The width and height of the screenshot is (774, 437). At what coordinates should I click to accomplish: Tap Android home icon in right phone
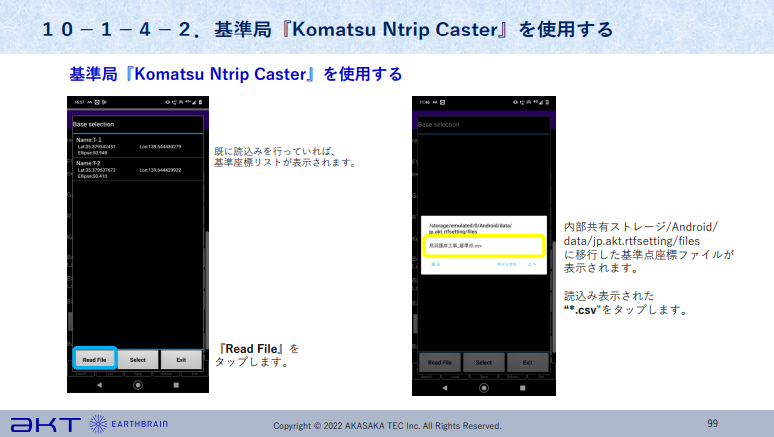(x=484, y=388)
